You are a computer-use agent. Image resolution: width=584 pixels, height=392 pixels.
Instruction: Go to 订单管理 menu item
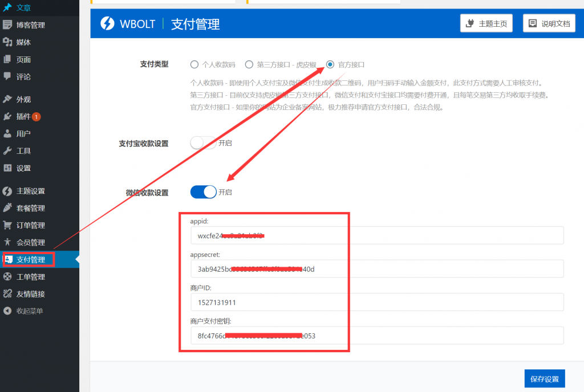pos(31,226)
